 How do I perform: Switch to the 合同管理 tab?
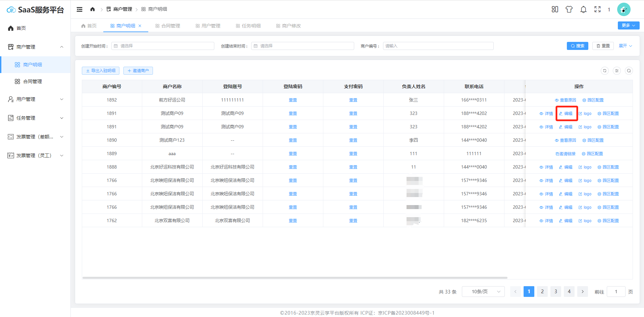pos(168,26)
